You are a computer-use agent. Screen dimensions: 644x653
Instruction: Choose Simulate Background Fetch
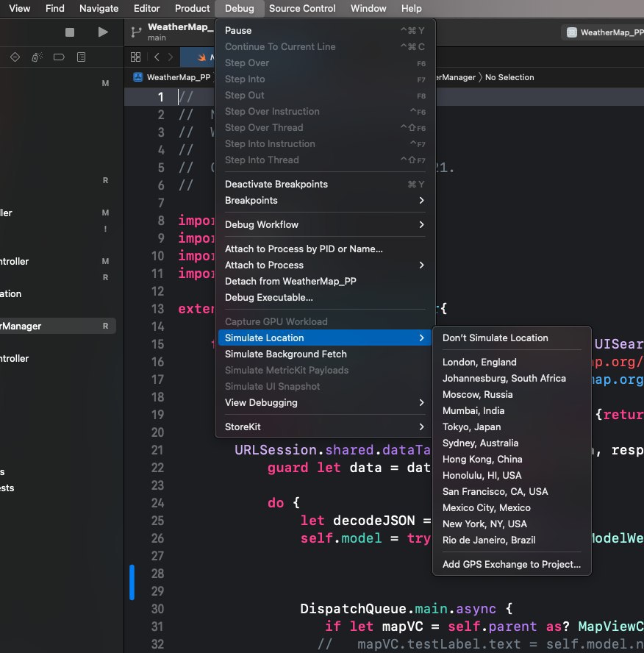point(325,354)
